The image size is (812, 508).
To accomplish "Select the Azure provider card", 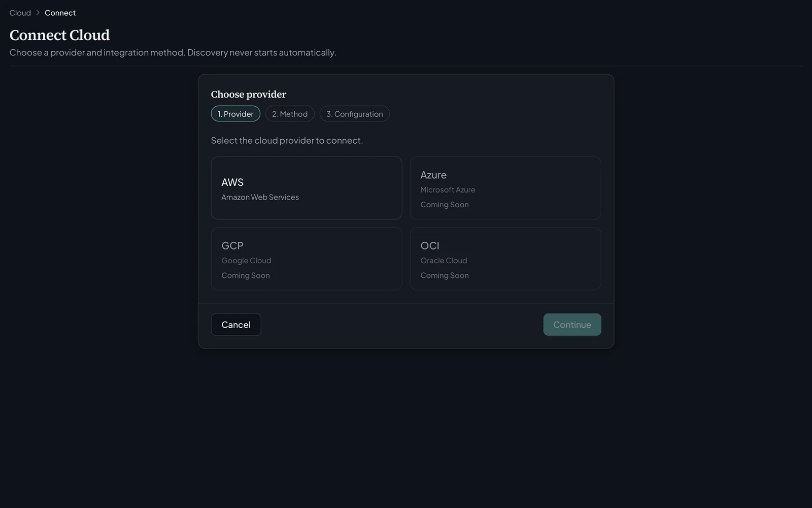I will click(x=505, y=188).
